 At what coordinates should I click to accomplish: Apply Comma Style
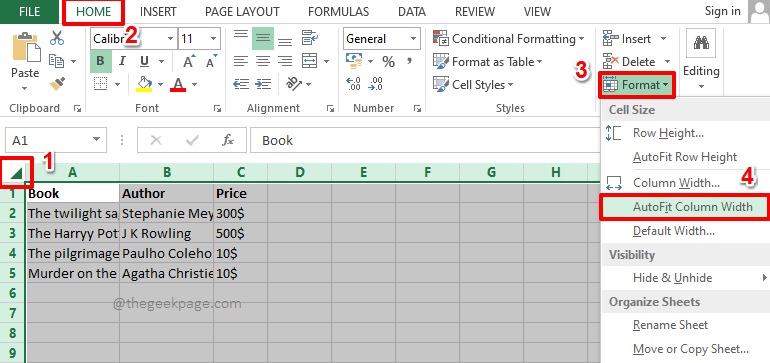[409, 61]
